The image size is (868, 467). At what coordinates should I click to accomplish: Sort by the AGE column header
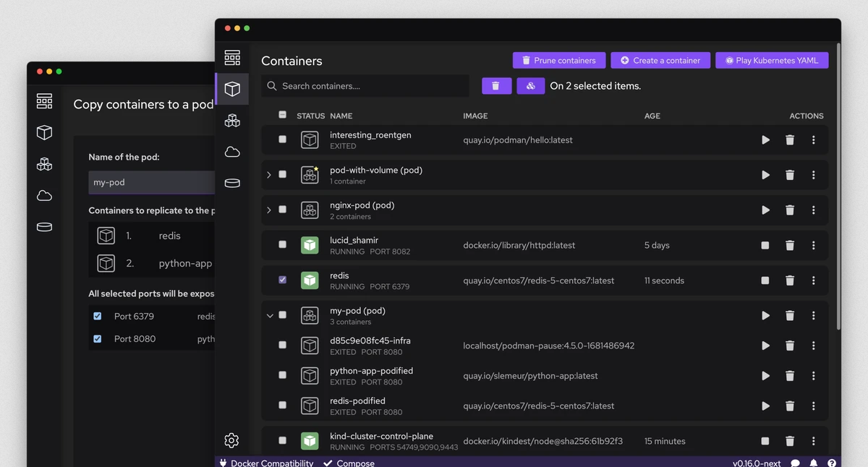(652, 116)
